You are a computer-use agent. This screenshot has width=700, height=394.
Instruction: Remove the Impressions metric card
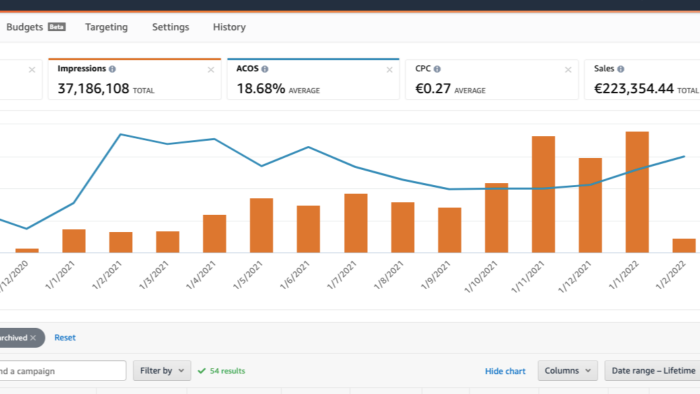pos(211,70)
